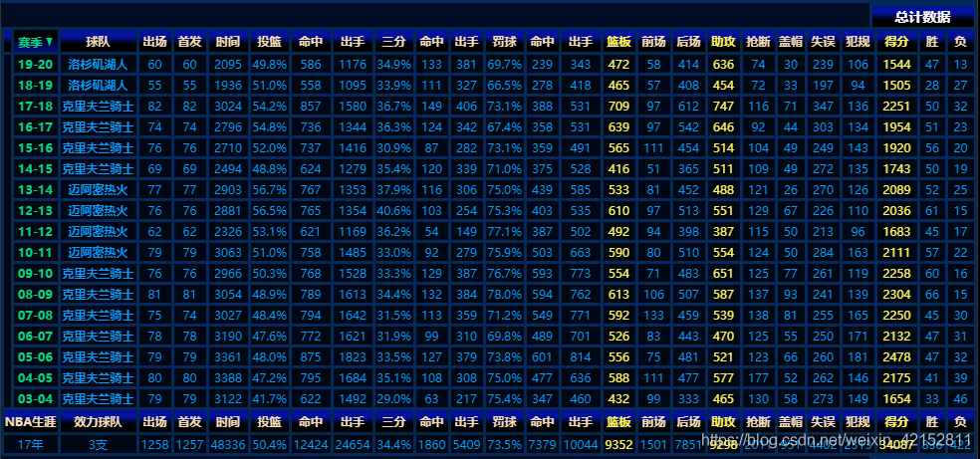Sort by 后场 in the top header row
The image size is (980, 459).
point(689,42)
